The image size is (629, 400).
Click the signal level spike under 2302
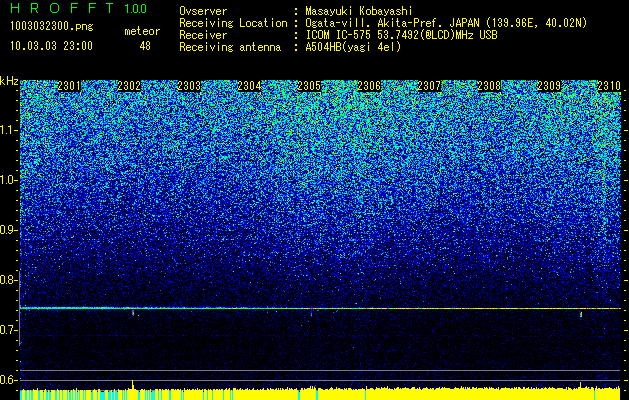pyautogui.click(x=132, y=384)
